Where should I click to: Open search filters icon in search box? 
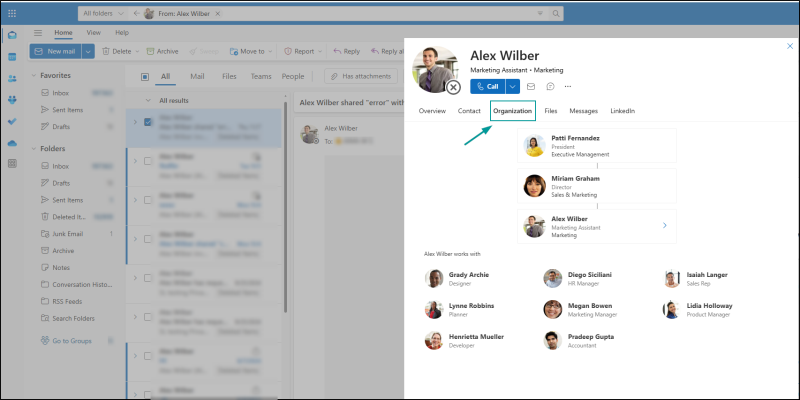(x=540, y=14)
